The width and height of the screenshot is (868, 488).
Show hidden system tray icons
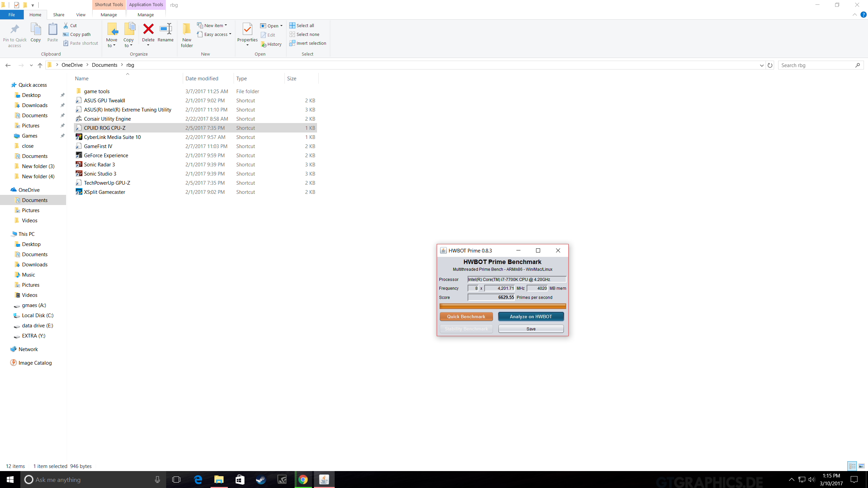791,480
